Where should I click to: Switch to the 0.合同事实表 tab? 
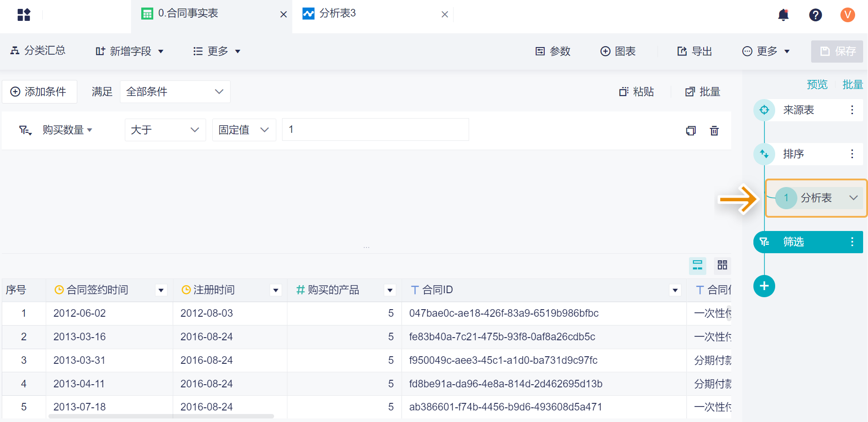211,16
